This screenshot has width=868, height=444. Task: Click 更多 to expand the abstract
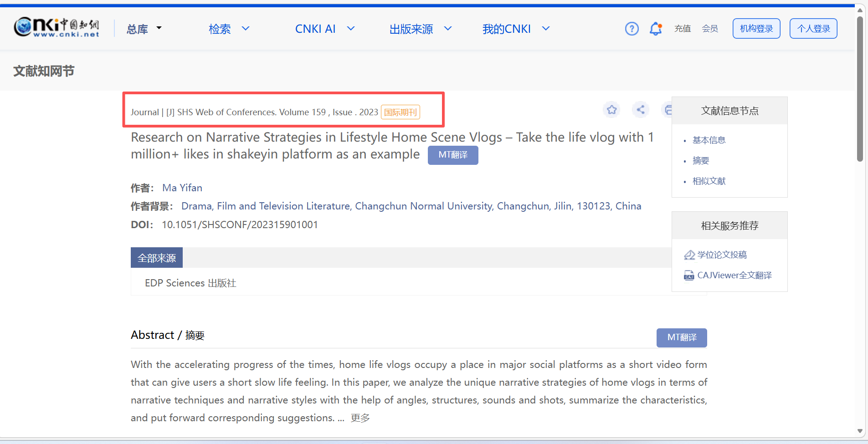pos(360,418)
